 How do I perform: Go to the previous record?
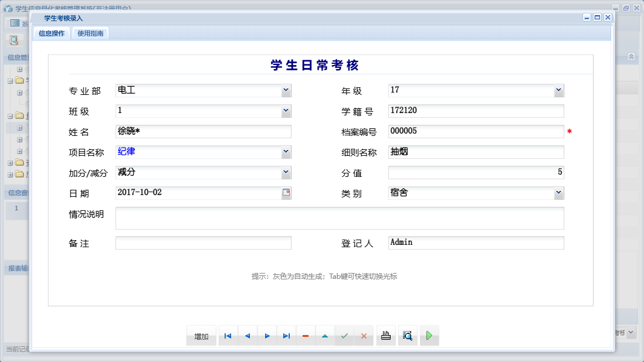pos(247,336)
